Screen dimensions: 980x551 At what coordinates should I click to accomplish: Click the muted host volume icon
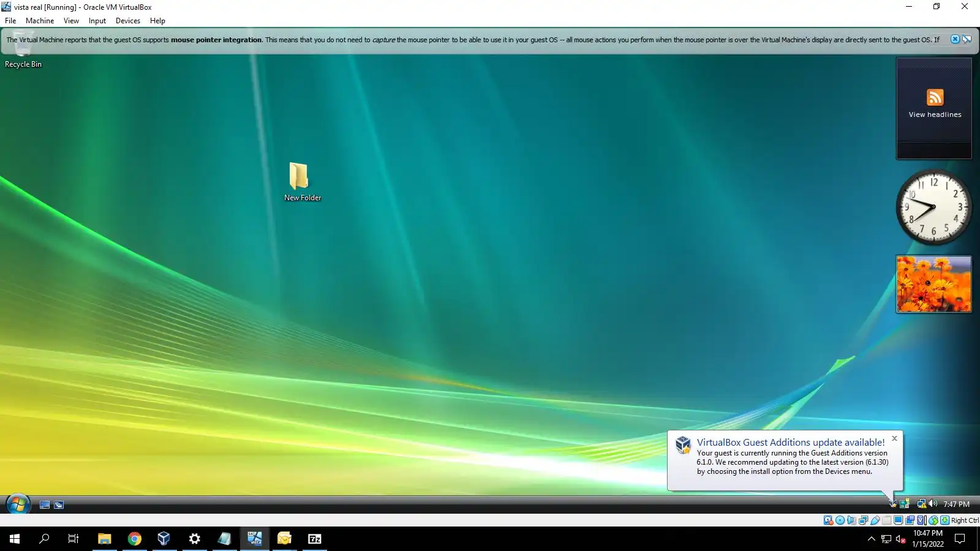pyautogui.click(x=900, y=539)
